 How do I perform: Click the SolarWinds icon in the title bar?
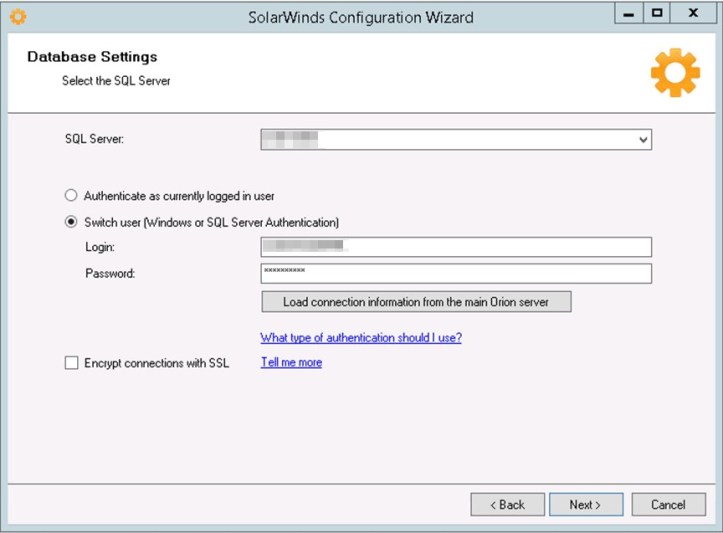pyautogui.click(x=17, y=17)
